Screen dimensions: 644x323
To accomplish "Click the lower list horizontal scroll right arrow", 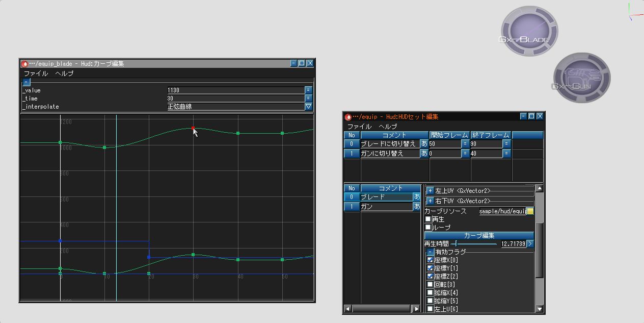I will point(416,309).
